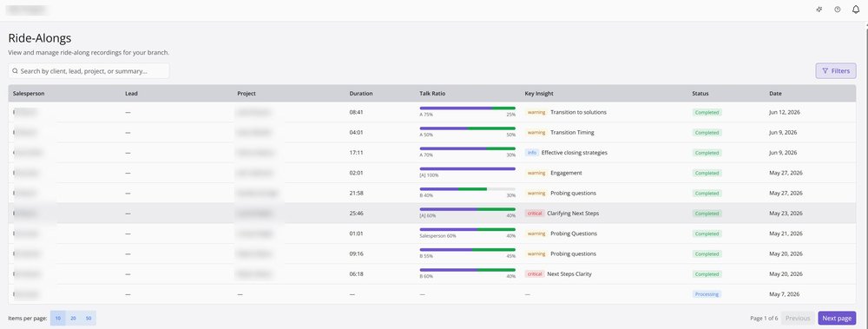Image resolution: width=868 pixels, height=329 pixels.
Task: Open the Filters button
Action: 835,71
